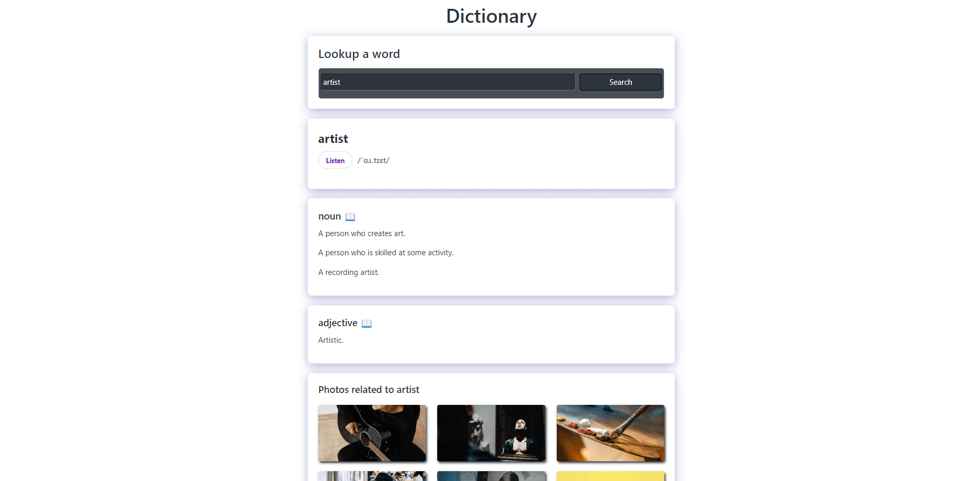The height and width of the screenshot is (481, 980).
Task: Select 'A person who is skilled at some activity.'
Action: point(386,253)
